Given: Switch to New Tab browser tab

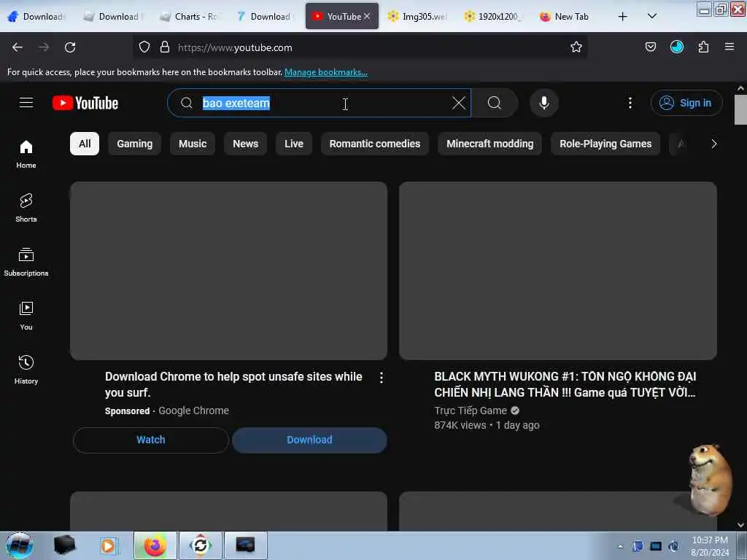Looking at the screenshot, I should [x=565, y=16].
